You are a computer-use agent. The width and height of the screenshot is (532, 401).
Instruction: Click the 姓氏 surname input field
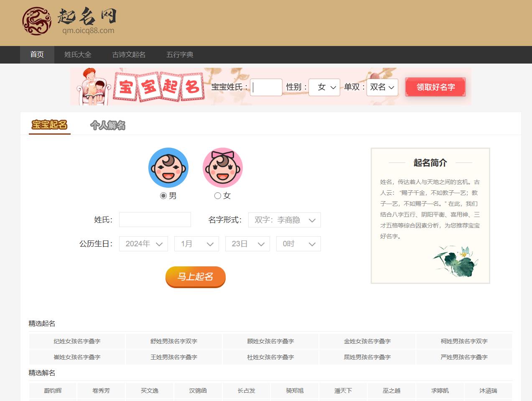click(155, 220)
